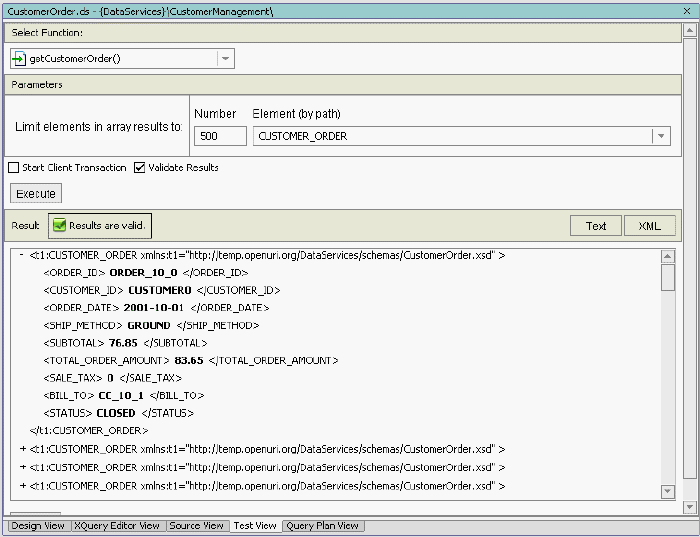Screen dimensions: 700x537
Task: Uncheck Validate Results checkbox
Action: pyautogui.click(x=140, y=168)
